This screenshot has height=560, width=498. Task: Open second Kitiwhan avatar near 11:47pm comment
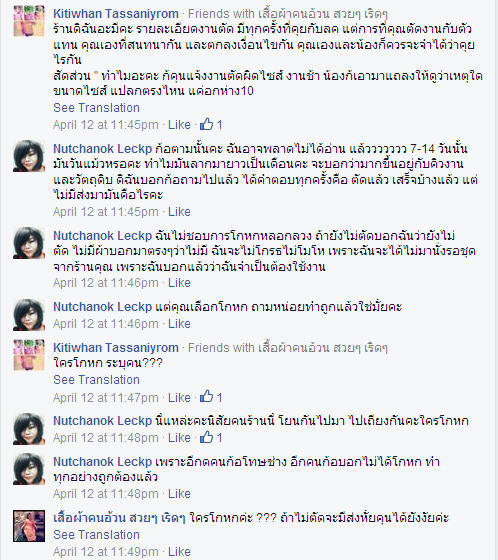click(29, 355)
